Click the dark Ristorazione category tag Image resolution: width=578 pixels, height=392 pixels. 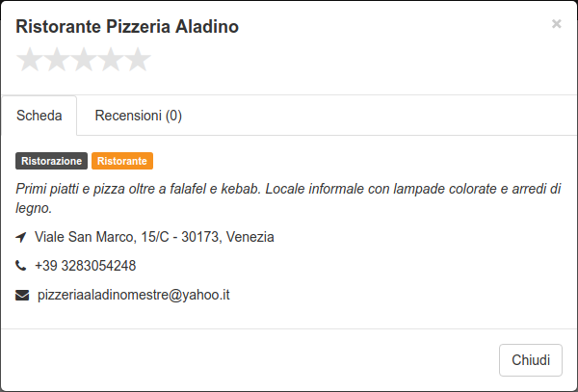[52, 161]
